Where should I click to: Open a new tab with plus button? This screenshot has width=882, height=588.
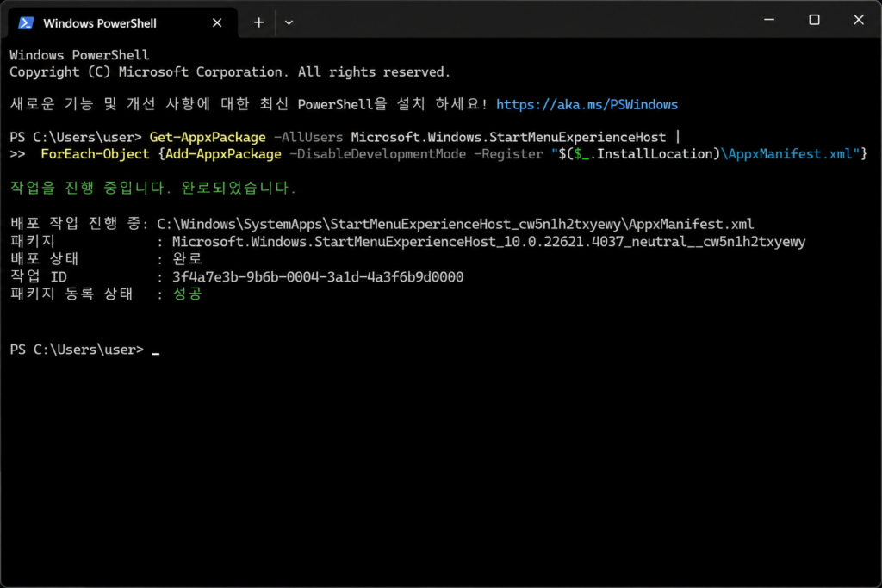tap(258, 22)
